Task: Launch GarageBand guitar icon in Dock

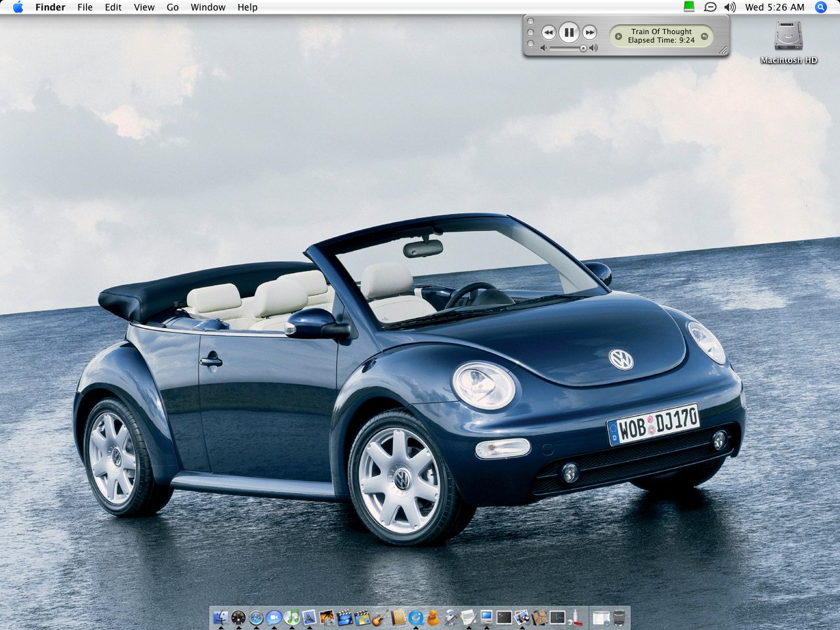Action: (x=379, y=618)
